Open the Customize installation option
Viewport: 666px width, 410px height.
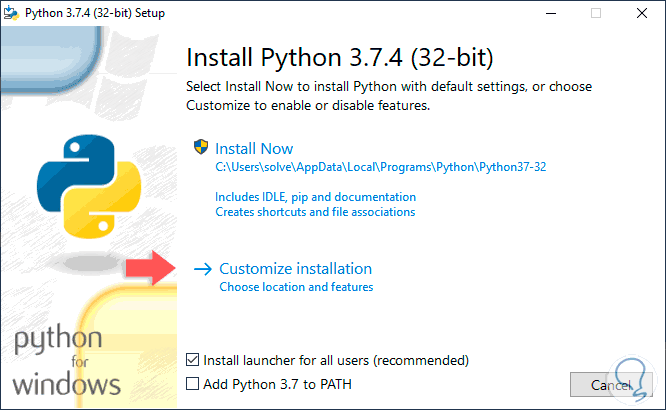click(x=295, y=269)
